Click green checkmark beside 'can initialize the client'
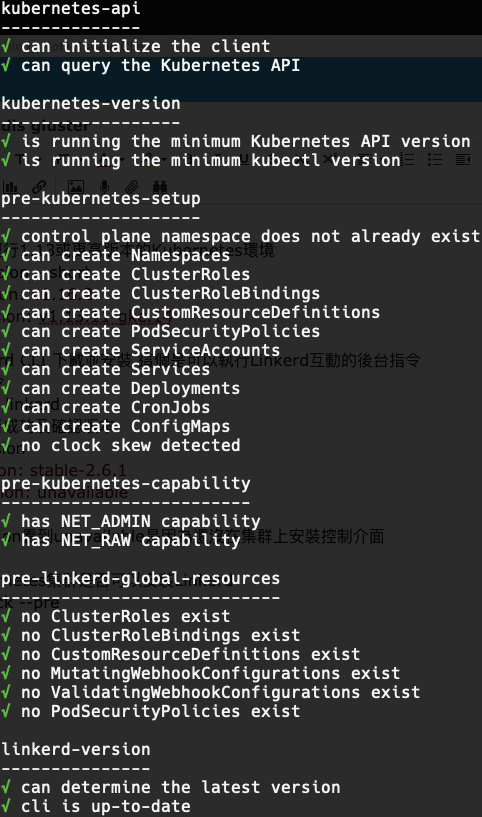 5,46
